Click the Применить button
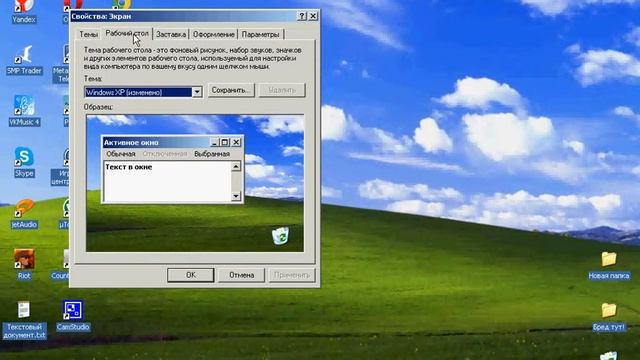Image resolution: width=640 pixels, height=360 pixels. click(292, 275)
